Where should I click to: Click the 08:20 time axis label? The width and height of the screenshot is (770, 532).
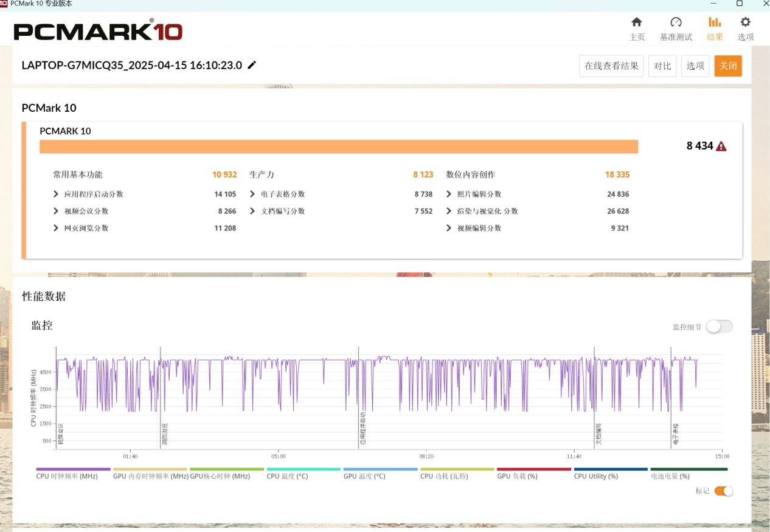(x=426, y=456)
